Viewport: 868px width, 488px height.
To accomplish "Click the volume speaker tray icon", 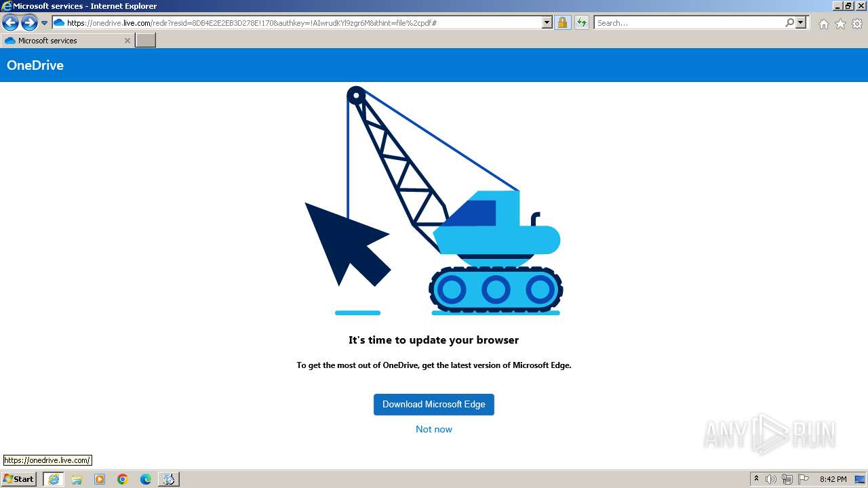I will (771, 479).
